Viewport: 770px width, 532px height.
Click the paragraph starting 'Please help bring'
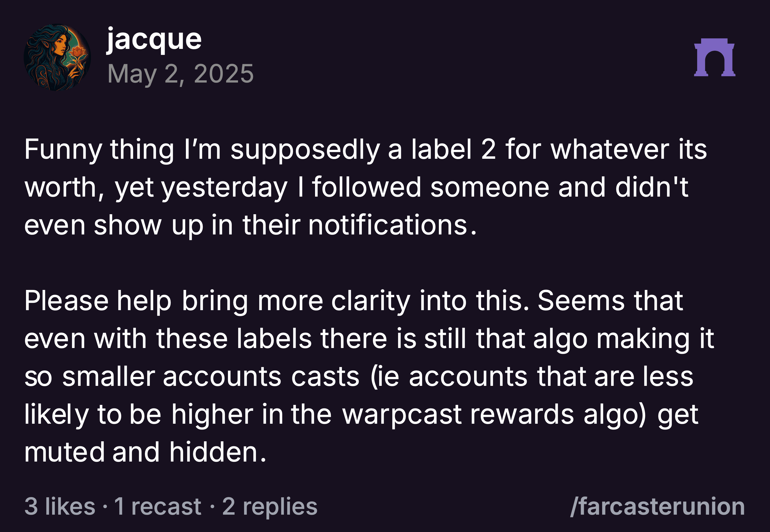coord(369,376)
